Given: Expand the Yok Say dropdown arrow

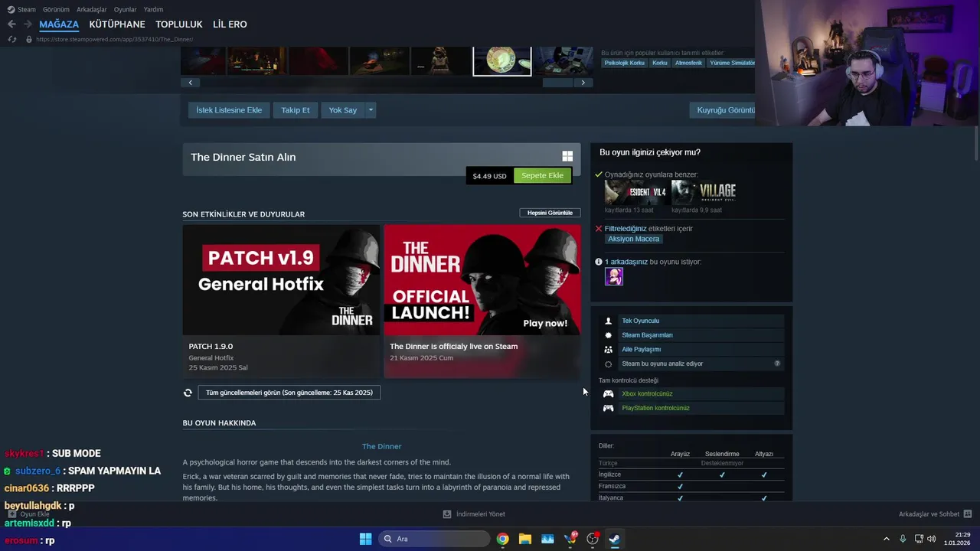Looking at the screenshot, I should click(371, 110).
